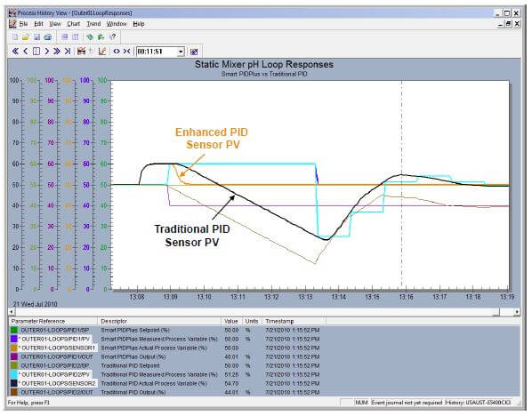Step back with single-left chevron
The height and width of the screenshot is (416, 532).
click(26, 52)
